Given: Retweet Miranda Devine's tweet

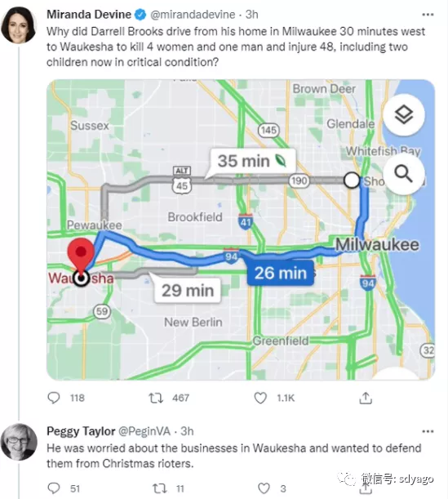Looking at the screenshot, I should (x=156, y=398).
